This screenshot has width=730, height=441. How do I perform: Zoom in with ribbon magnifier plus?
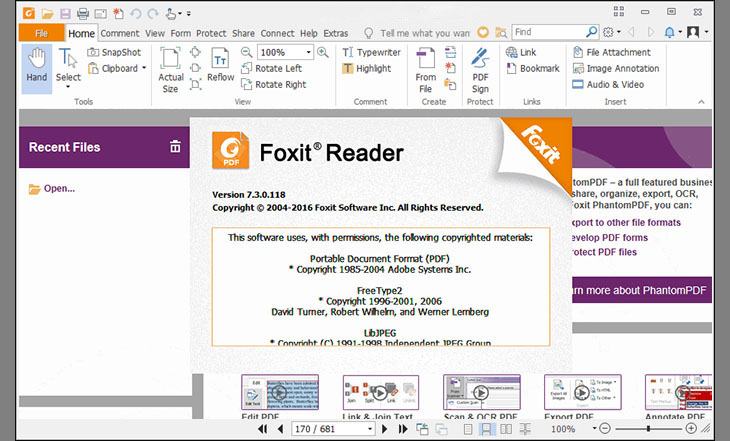pos(323,52)
